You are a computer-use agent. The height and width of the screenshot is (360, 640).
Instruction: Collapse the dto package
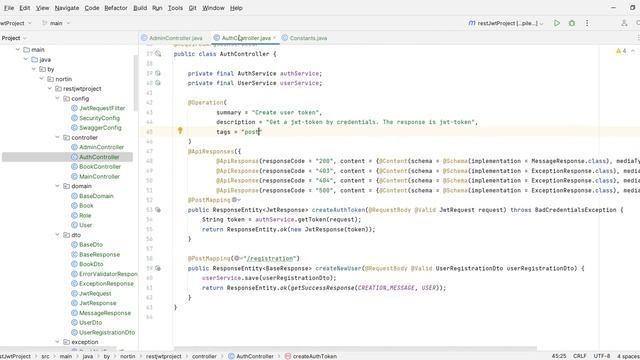point(58,235)
